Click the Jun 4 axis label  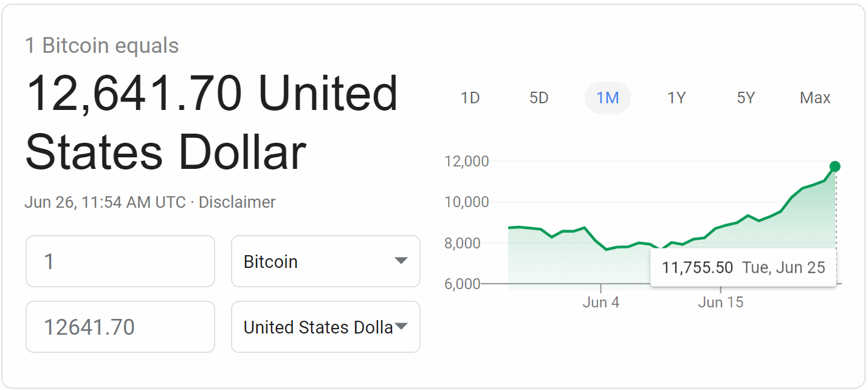click(x=601, y=302)
